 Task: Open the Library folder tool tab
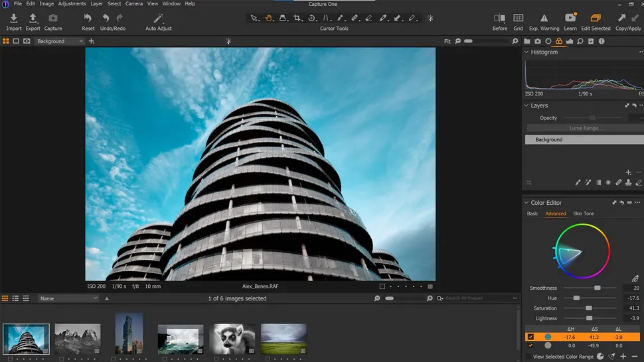tap(527, 41)
